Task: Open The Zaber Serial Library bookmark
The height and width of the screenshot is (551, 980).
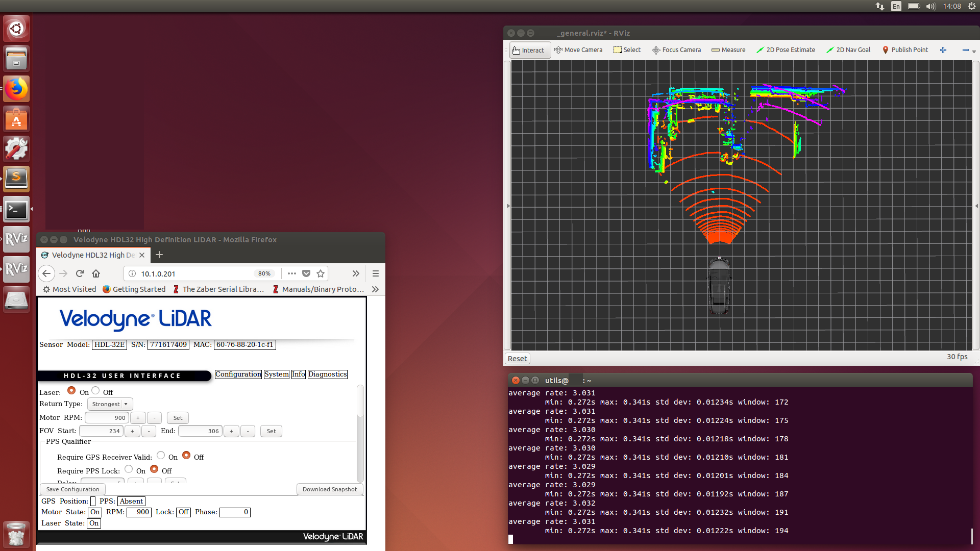Action: (218, 289)
